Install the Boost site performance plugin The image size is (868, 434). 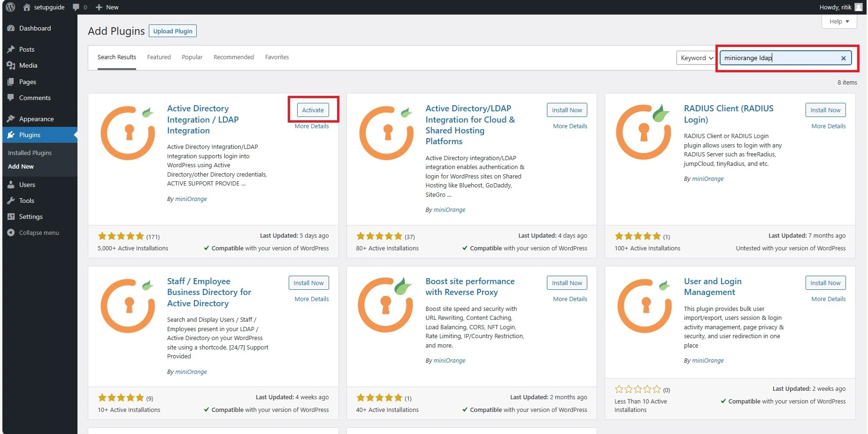(567, 283)
